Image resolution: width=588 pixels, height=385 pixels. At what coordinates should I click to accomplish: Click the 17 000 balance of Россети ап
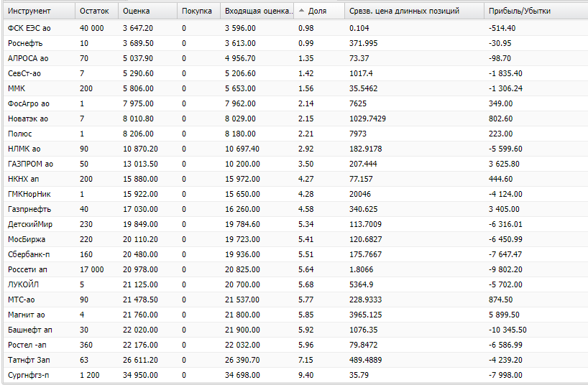coord(92,269)
